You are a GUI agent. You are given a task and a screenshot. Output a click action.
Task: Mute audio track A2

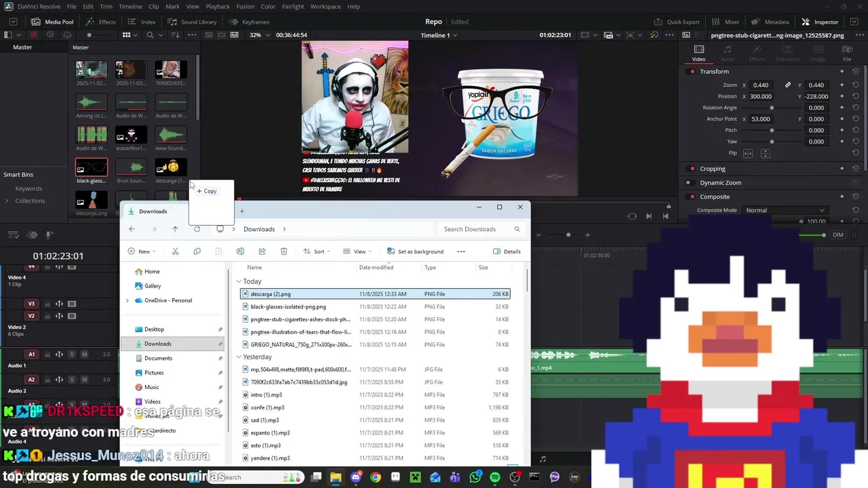[85, 380]
